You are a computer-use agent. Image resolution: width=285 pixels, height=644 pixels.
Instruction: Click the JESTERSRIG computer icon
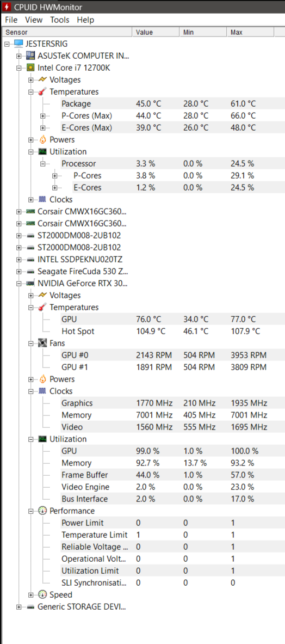(x=18, y=44)
